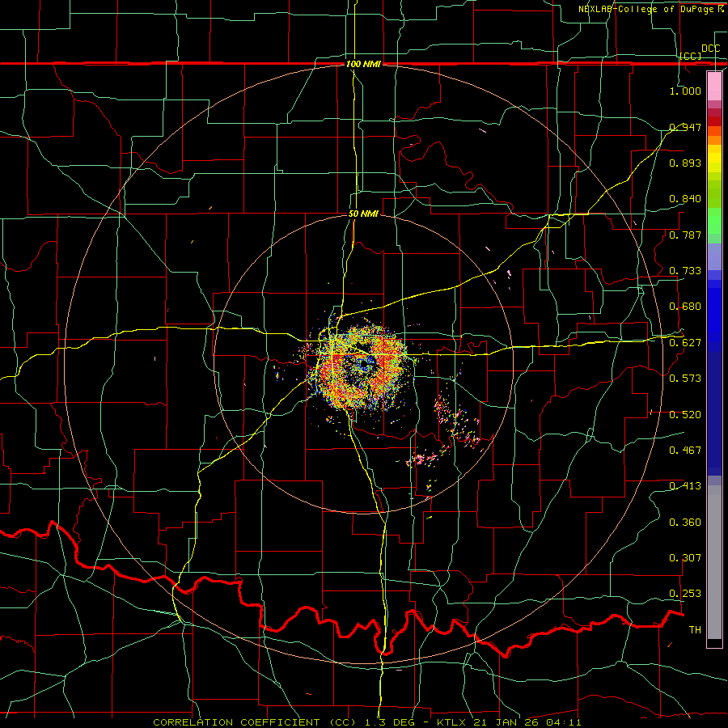Click the TH threshold label
The image size is (728, 728).
coord(695,629)
